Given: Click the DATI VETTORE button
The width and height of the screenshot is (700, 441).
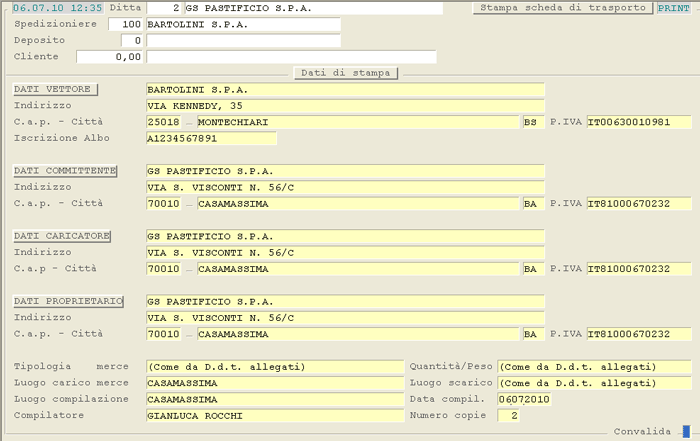Looking at the screenshot, I should (55, 89).
